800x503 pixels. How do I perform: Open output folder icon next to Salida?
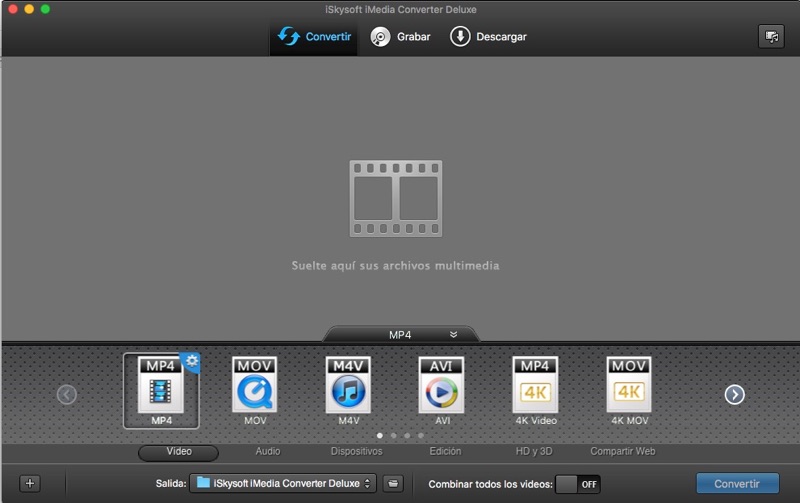[x=393, y=483]
